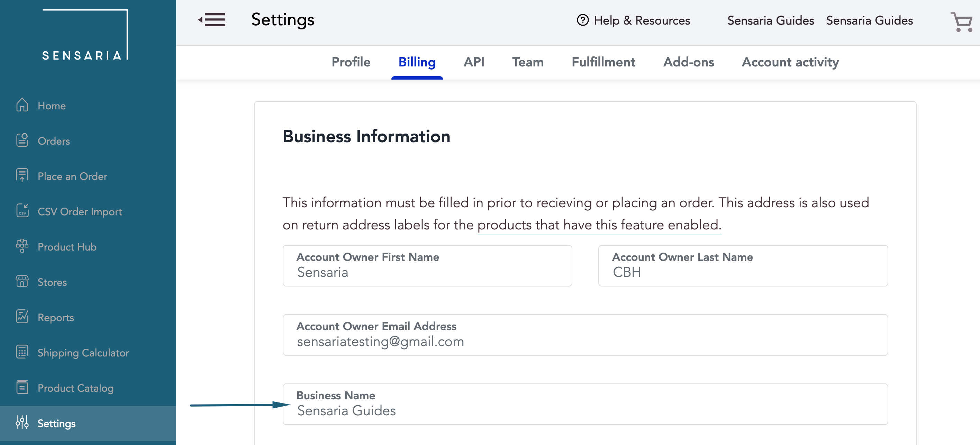This screenshot has height=445, width=980.
Task: Select the Billing tab
Action: (417, 62)
